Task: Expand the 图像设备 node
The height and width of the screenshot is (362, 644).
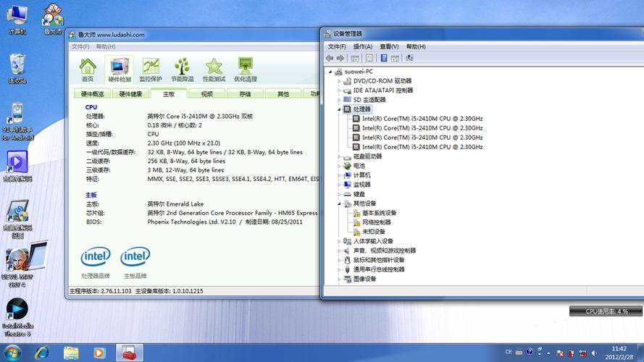Action: coord(339,279)
